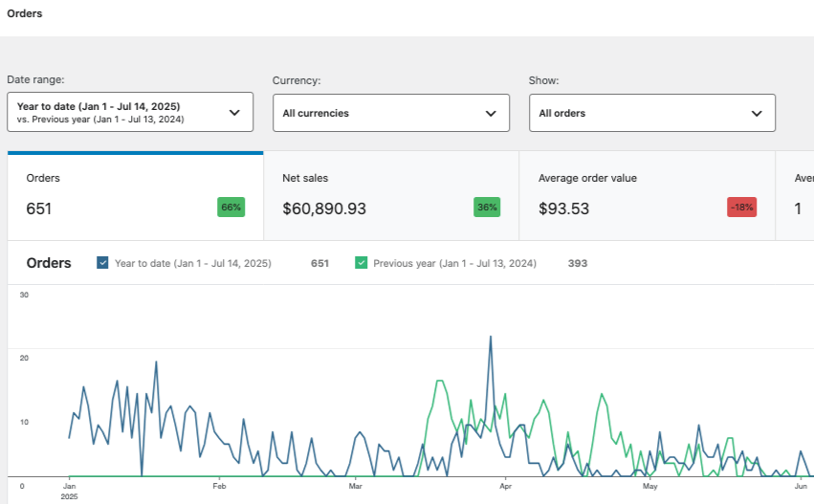Click the Previous year legend label text
The width and height of the screenshot is (814, 504).
point(454,263)
